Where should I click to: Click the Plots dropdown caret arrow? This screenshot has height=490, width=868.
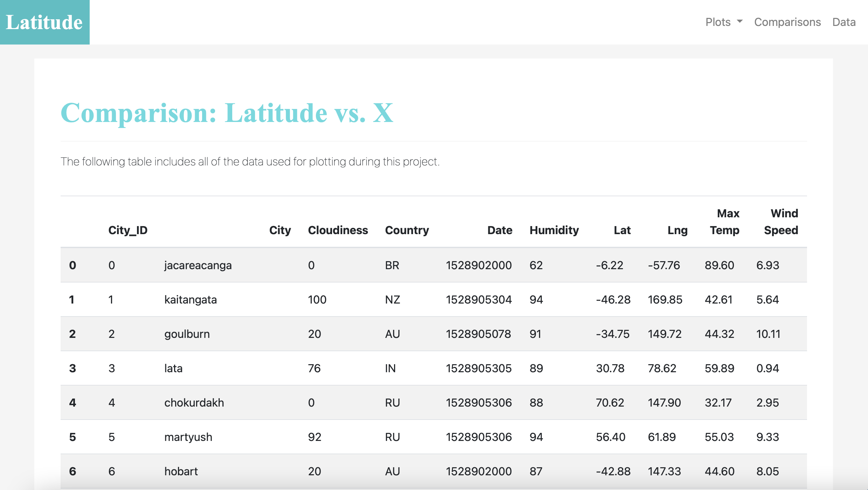click(740, 21)
